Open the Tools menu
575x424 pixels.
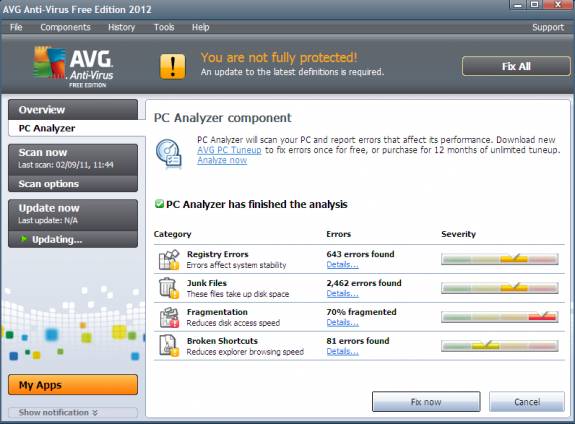[164, 28]
